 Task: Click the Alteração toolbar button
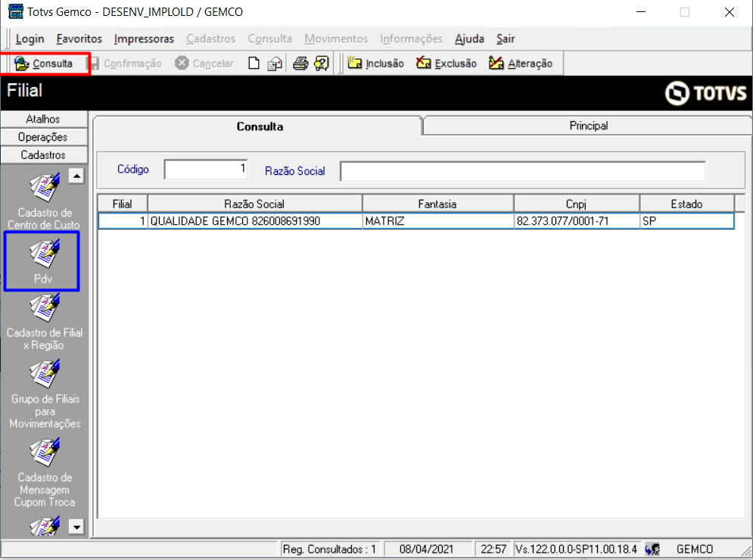tap(521, 64)
